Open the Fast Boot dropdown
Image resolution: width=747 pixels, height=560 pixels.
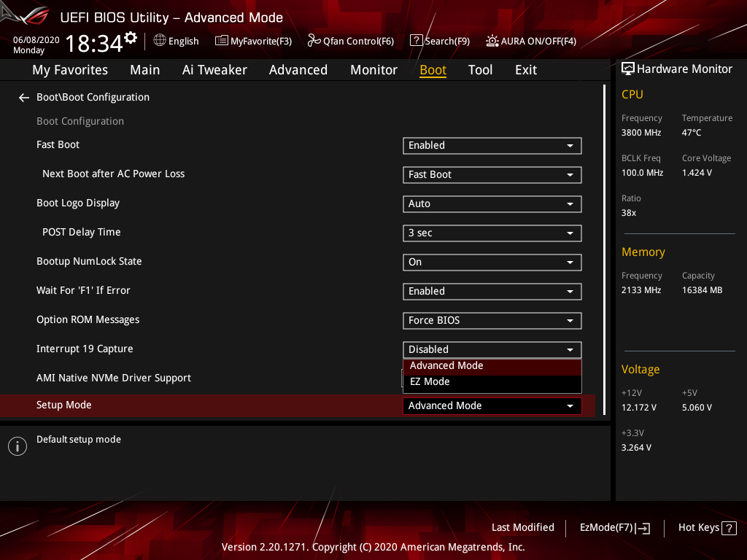(x=492, y=146)
